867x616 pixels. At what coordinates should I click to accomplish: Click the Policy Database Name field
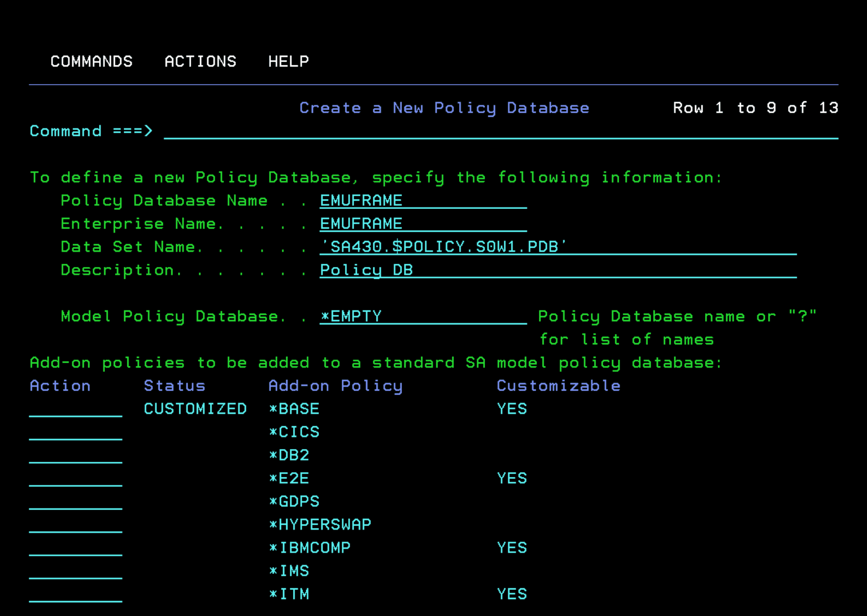tap(423, 201)
